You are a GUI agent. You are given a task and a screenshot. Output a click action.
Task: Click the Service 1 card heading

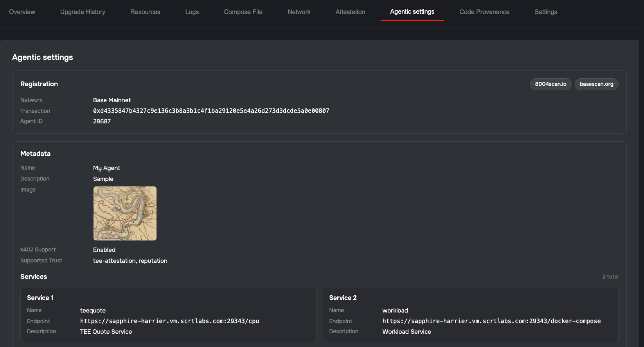40,298
